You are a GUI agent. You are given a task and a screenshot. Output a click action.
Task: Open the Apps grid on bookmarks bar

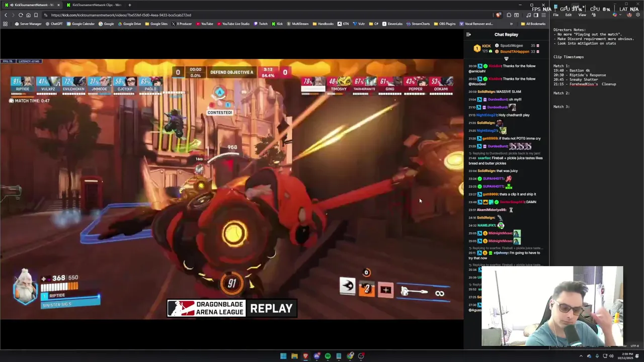coord(6,24)
